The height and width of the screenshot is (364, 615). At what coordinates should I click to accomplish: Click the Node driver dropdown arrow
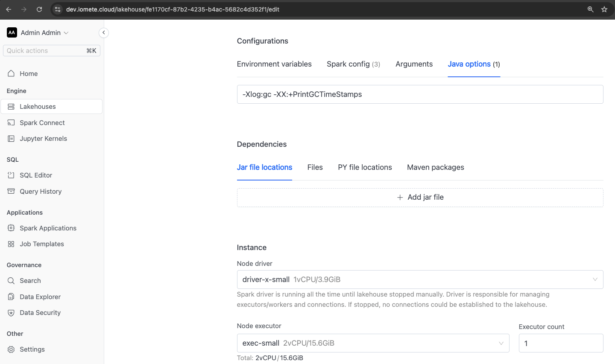tap(595, 280)
